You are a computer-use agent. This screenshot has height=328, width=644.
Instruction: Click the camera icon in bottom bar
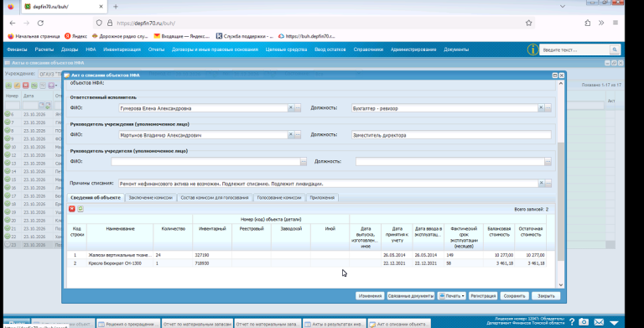(584, 322)
